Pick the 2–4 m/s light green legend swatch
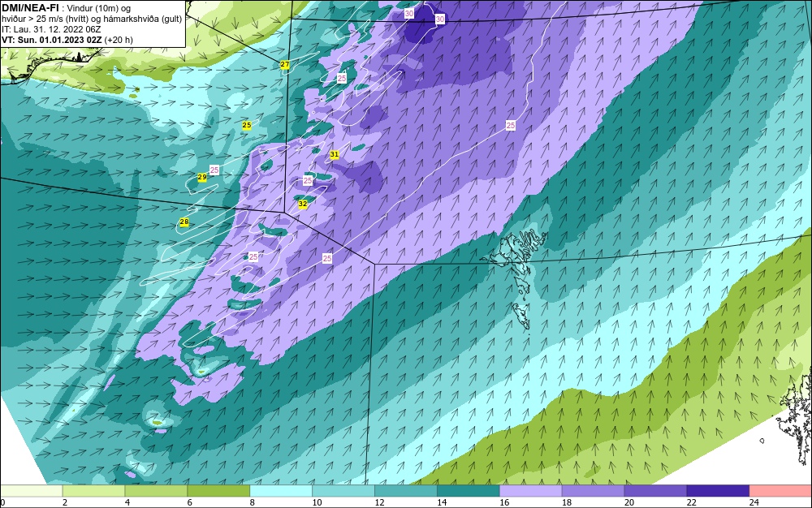The height and width of the screenshot is (508, 812). pyautogui.click(x=93, y=491)
